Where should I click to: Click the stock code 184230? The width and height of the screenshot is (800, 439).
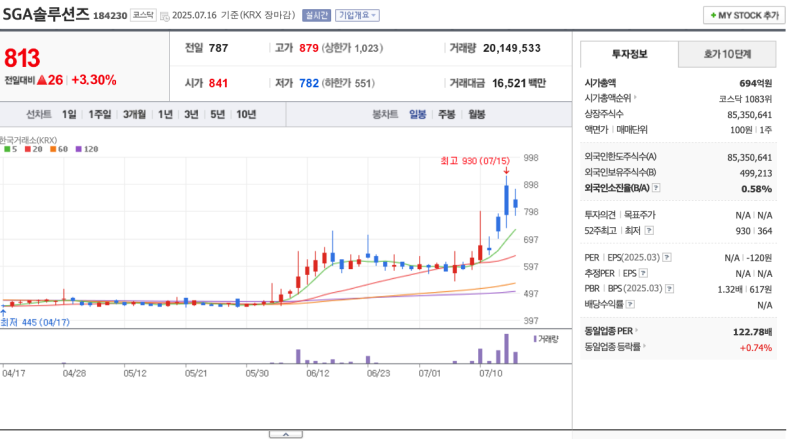coord(110,16)
